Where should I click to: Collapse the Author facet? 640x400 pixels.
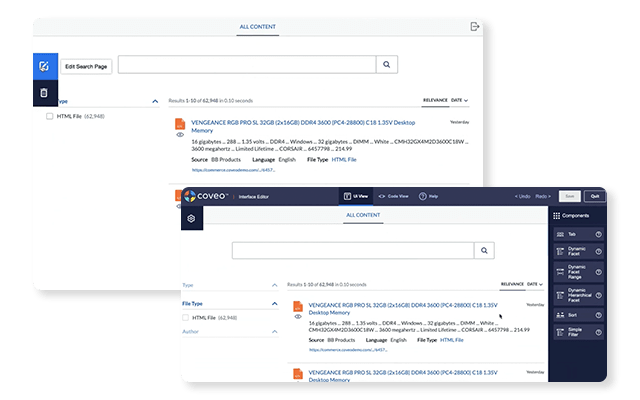(x=274, y=331)
